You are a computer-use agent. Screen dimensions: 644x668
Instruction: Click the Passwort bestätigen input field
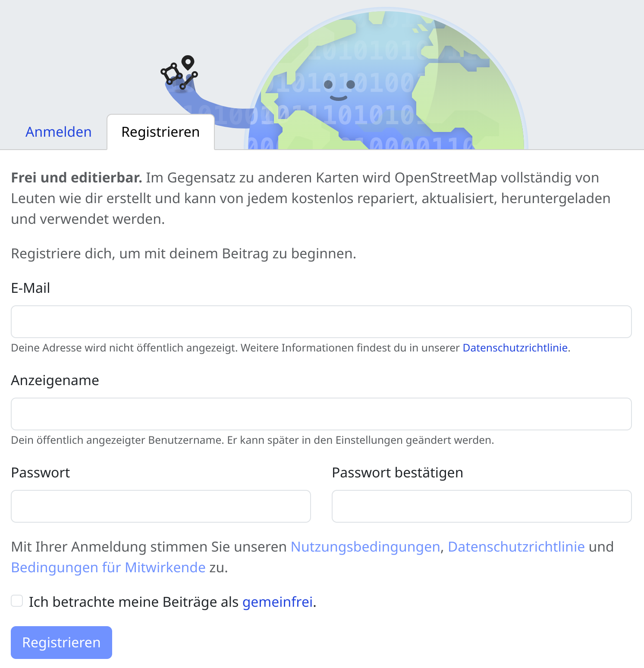coord(481,506)
